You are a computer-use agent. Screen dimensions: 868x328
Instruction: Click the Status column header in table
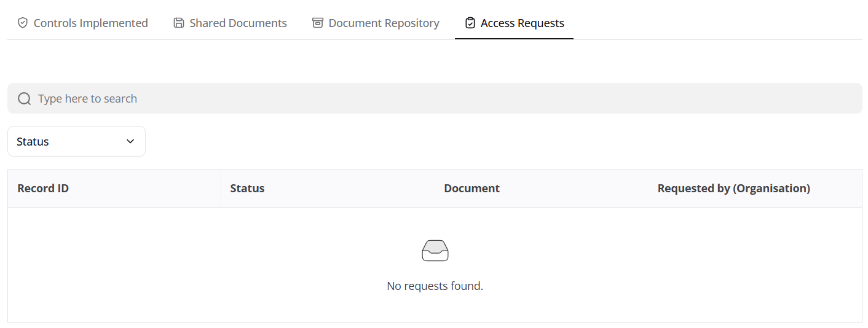[x=247, y=189]
